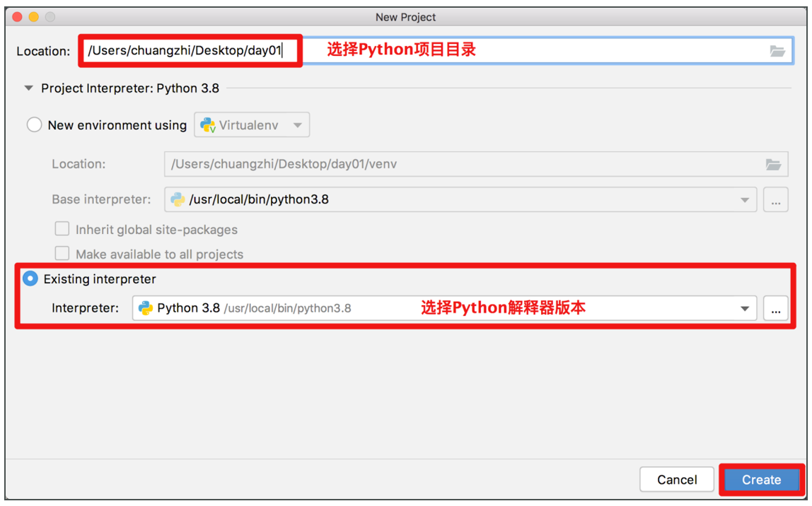Image resolution: width=812 pixels, height=506 pixels.
Task: Click inside the project Location text field
Action: click(x=190, y=50)
